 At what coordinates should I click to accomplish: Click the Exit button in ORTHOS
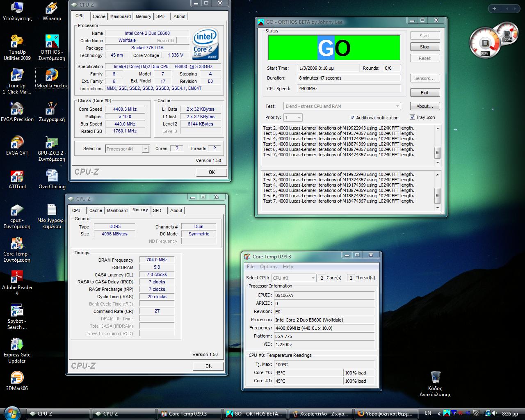(425, 93)
